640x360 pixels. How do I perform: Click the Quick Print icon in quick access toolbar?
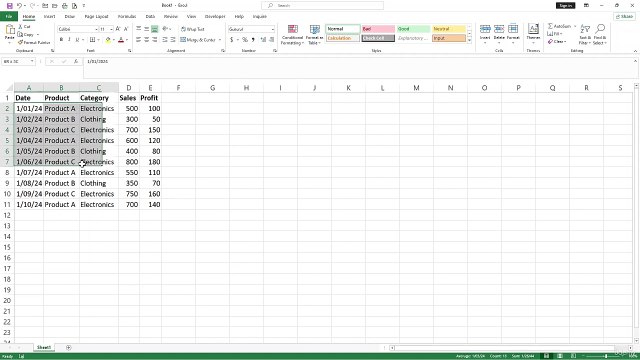coord(64,6)
